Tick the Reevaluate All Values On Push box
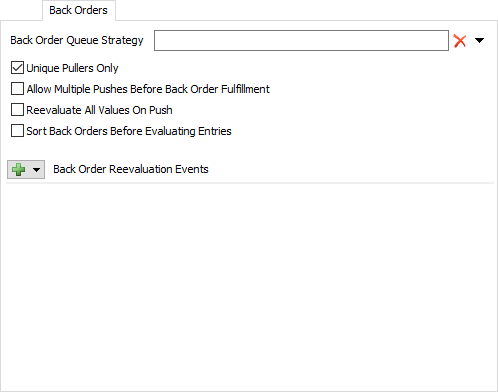This screenshot has height=392, width=498. pyautogui.click(x=17, y=110)
